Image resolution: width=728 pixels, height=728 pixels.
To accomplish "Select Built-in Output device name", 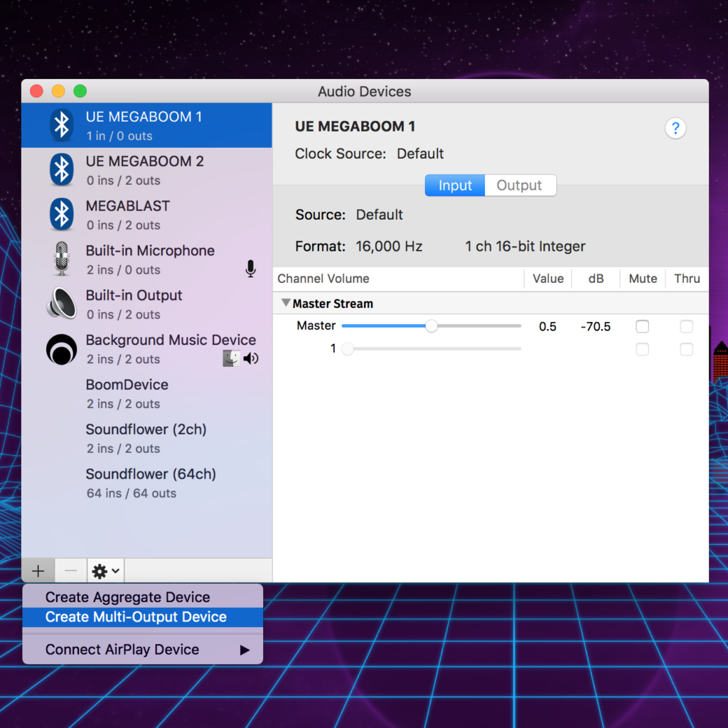I will tap(134, 295).
